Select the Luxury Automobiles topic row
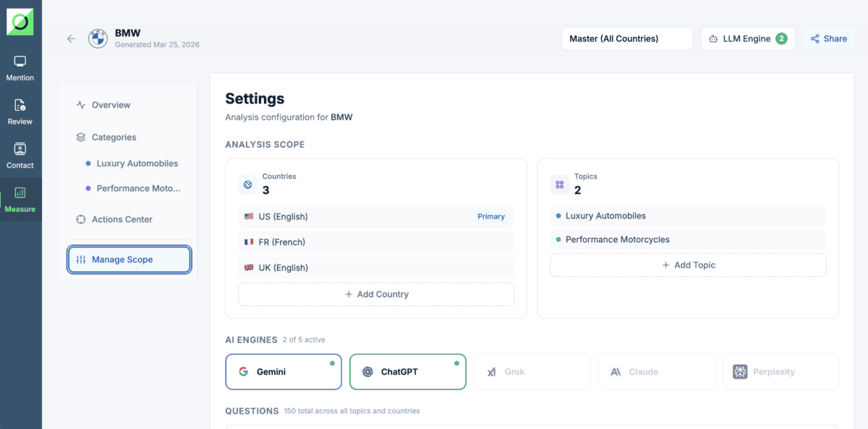 [688, 216]
